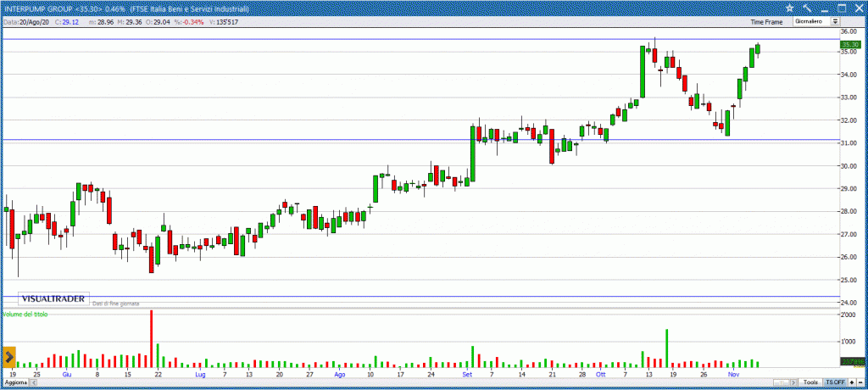The width and height of the screenshot is (868, 390).
Task: Click the 'Giu' month label on the date axis
Action: click(x=66, y=375)
